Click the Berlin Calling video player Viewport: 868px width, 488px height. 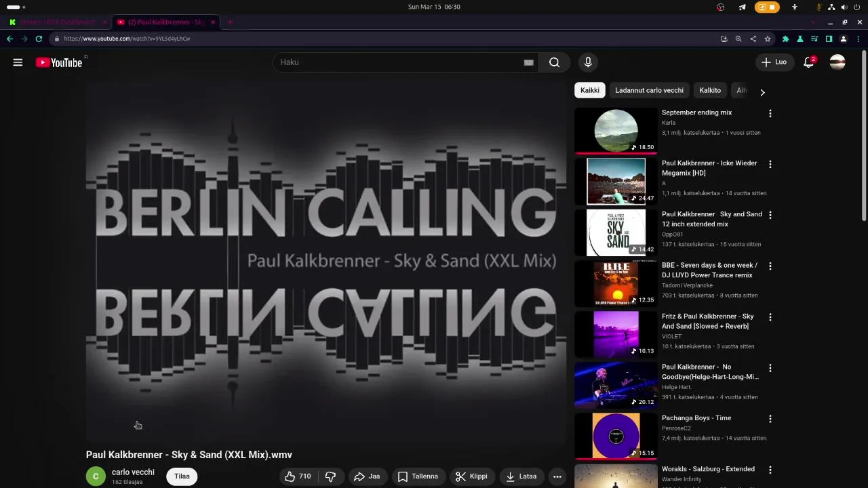[326, 261]
